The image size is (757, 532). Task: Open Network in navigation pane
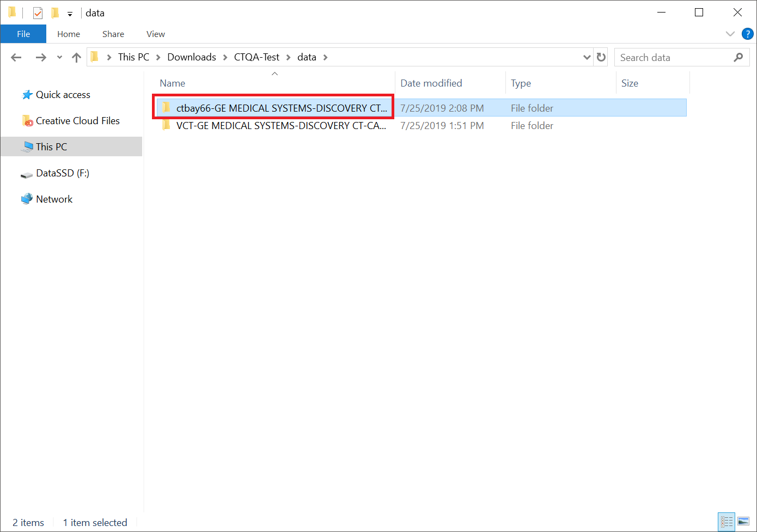(x=54, y=199)
